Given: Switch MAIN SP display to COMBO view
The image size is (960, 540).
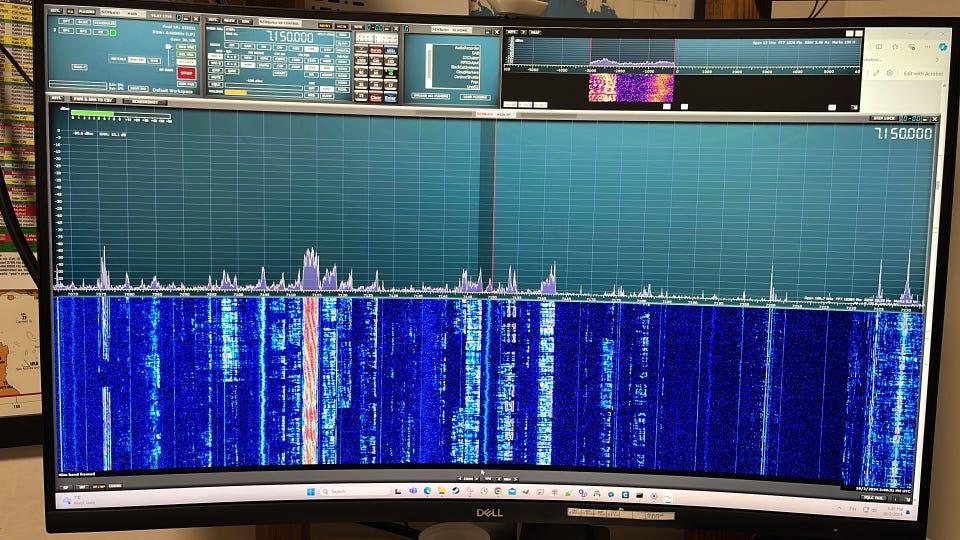Looking at the screenshot, I should 115,486.
